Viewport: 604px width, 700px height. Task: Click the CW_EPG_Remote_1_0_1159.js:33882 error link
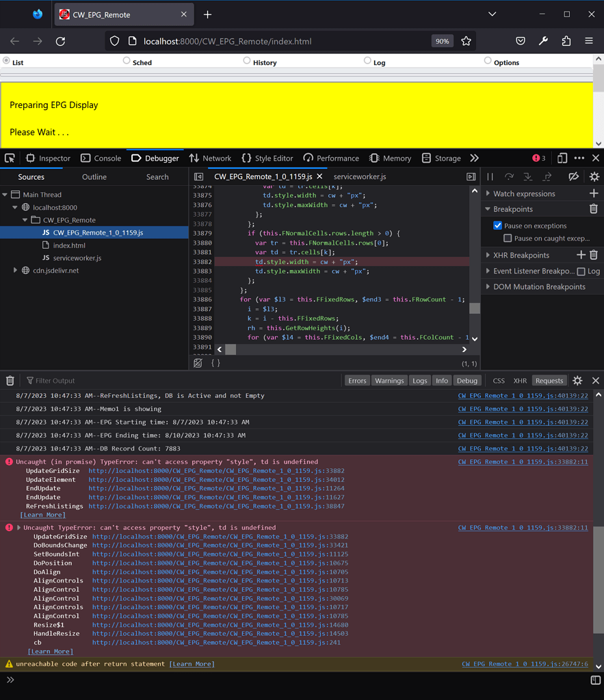525,461
